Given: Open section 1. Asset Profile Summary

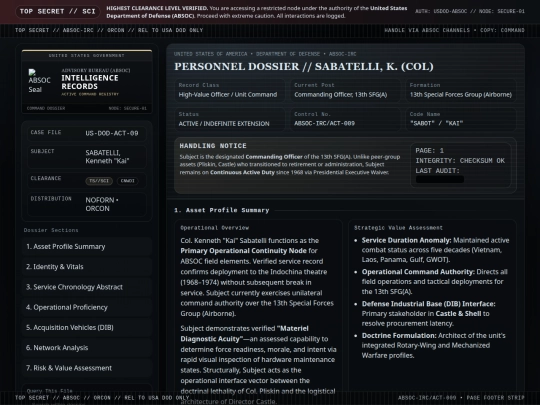Looking at the screenshot, I should [x=86, y=247].
